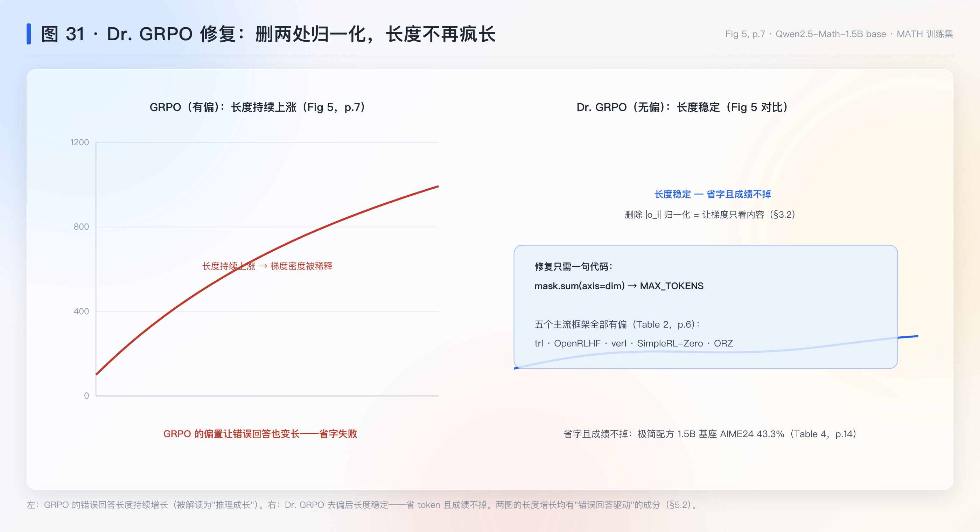Click the text '修复只需一句代码：'
This screenshot has width=980, height=532.
click(x=574, y=266)
